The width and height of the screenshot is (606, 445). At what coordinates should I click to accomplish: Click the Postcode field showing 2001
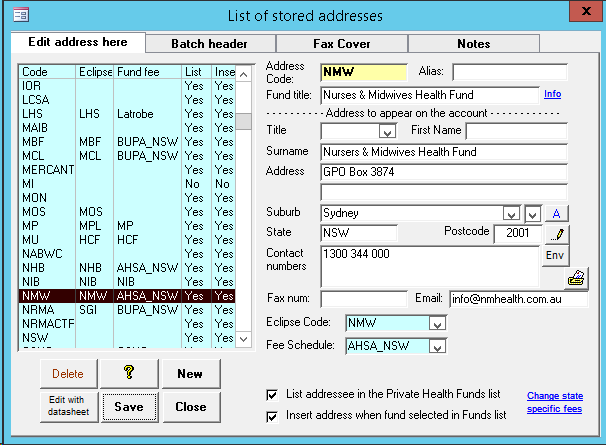click(518, 233)
